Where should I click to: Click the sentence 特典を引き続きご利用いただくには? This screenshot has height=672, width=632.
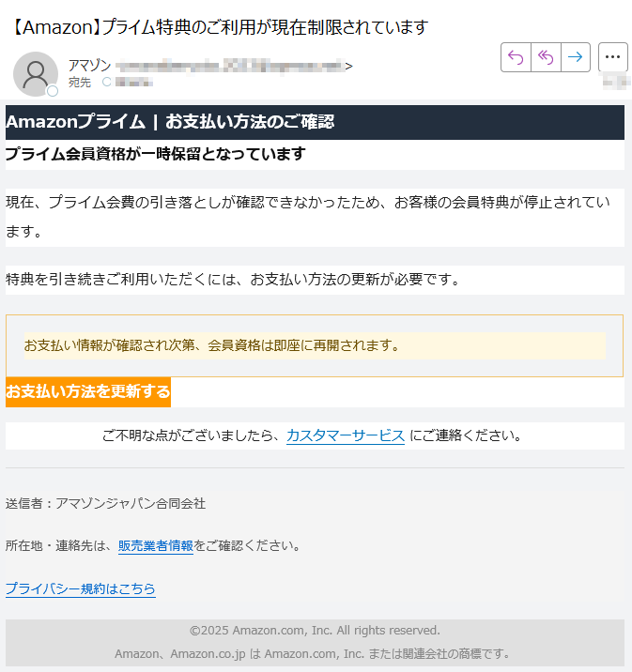click(x=233, y=280)
